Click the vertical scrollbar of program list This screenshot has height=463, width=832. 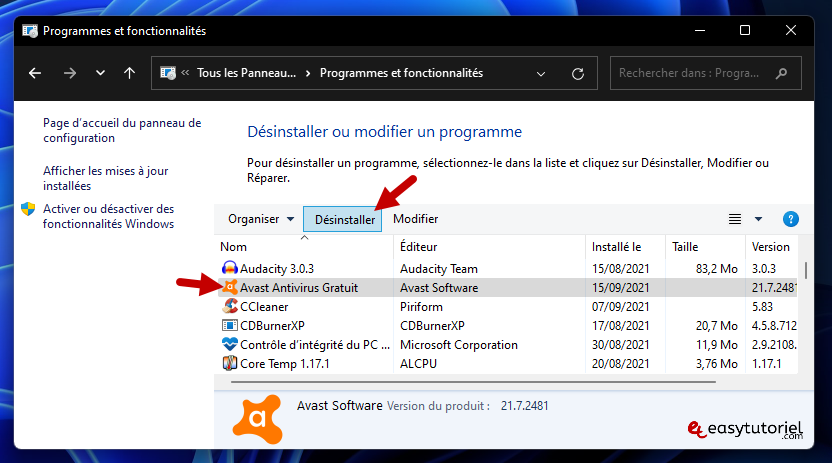pyautogui.click(x=805, y=270)
